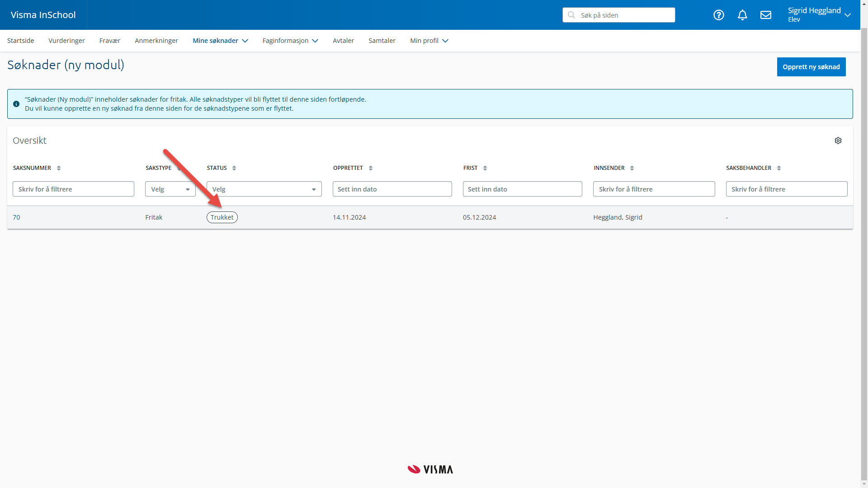Image resolution: width=868 pixels, height=488 pixels.
Task: Sort by Frist column arrows
Action: 485,168
